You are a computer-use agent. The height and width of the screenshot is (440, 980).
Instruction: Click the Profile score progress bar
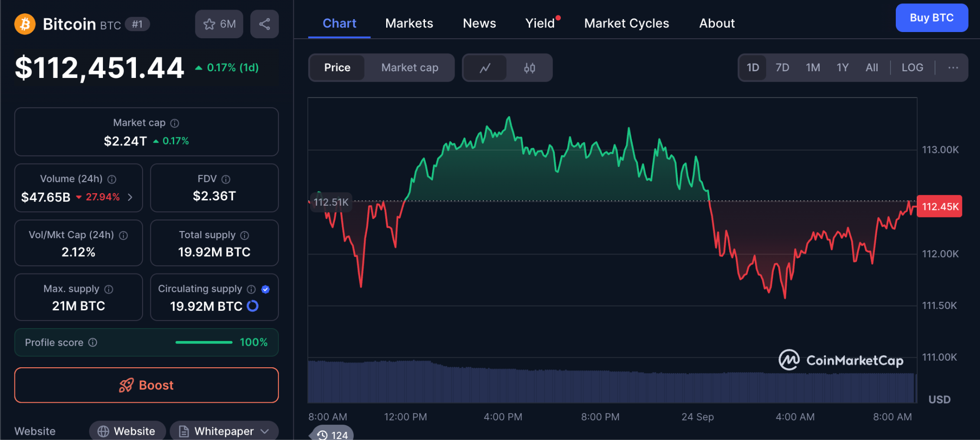tap(204, 342)
